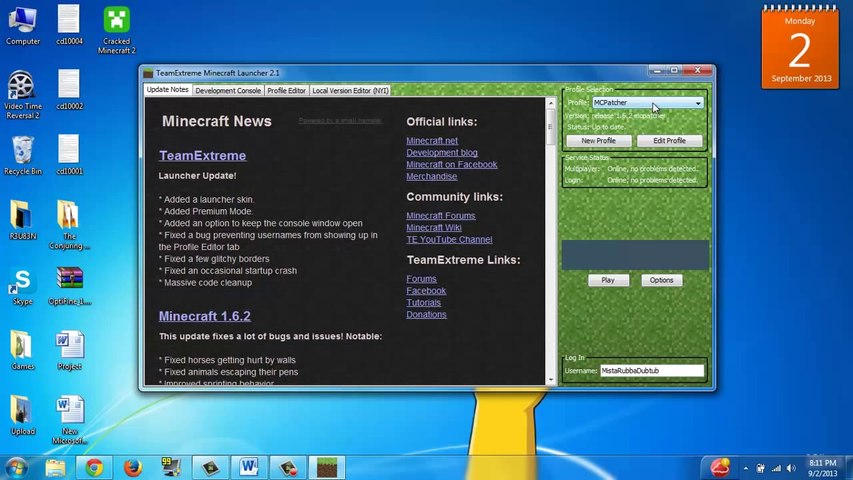The height and width of the screenshot is (480, 853).
Task: Select the Games folder icon
Action: (22, 350)
